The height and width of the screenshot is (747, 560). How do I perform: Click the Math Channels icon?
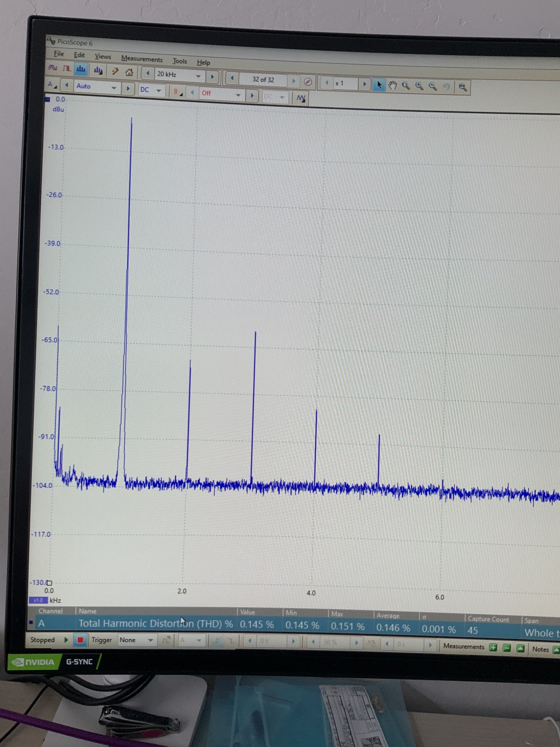point(301,98)
